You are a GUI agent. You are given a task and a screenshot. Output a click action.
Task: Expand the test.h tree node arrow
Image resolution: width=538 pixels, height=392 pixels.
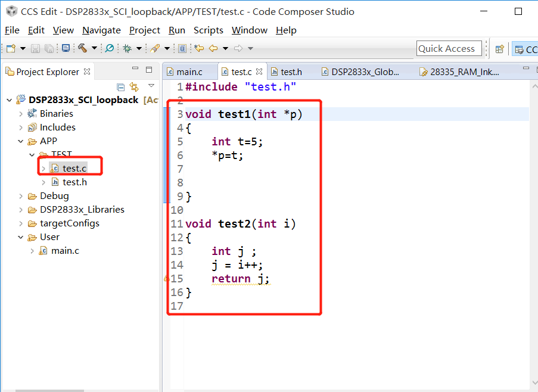pyautogui.click(x=43, y=182)
